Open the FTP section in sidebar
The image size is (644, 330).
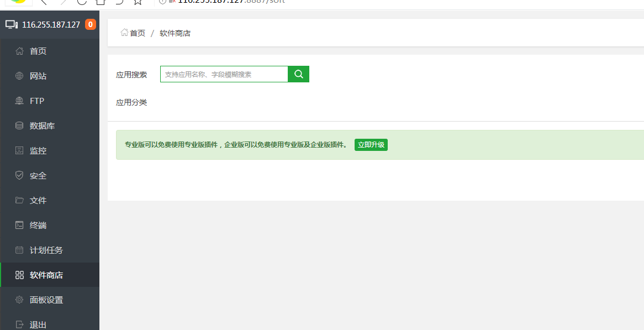(36, 101)
